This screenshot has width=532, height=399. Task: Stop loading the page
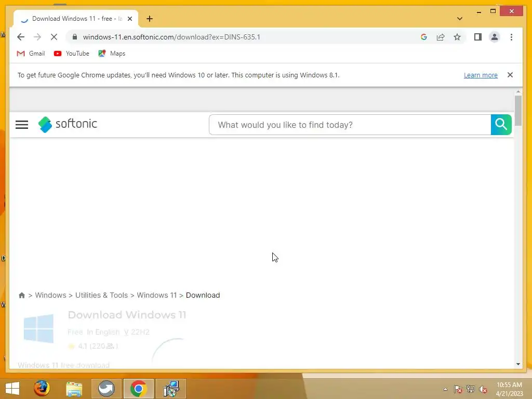click(54, 37)
